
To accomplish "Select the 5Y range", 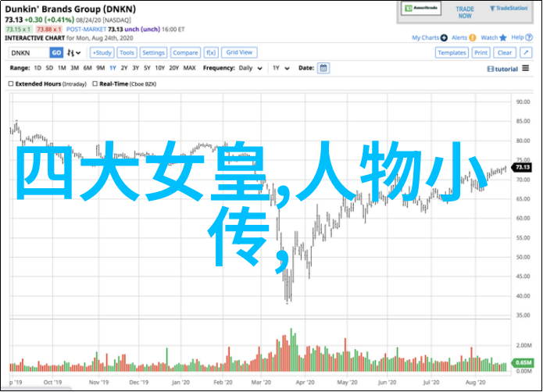I will click(147, 68).
